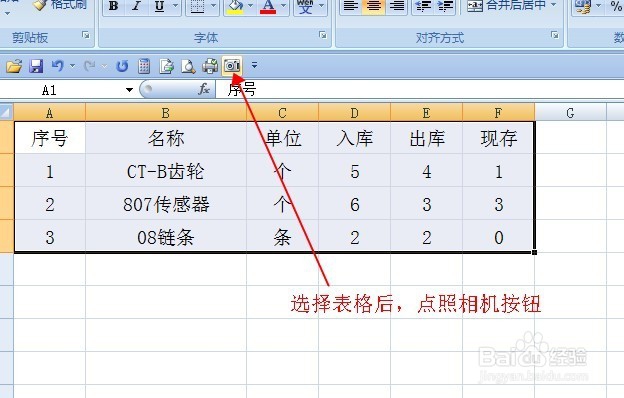Select column F header
This screenshot has height=398, width=624.
coord(498,113)
